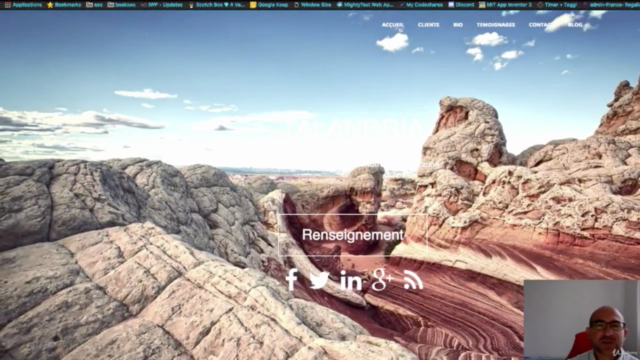
Task: Go to ACCUEIL in site navigation
Action: (x=393, y=25)
